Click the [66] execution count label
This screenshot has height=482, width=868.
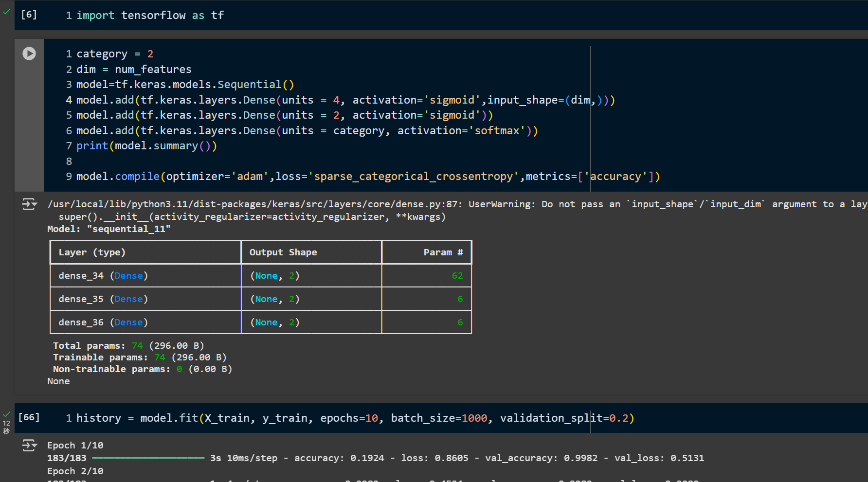tap(29, 417)
